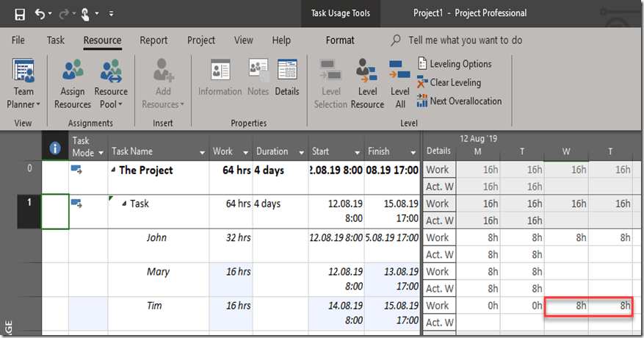Open the File menu tab
Viewport: 644px width, 338px height.
[18, 40]
